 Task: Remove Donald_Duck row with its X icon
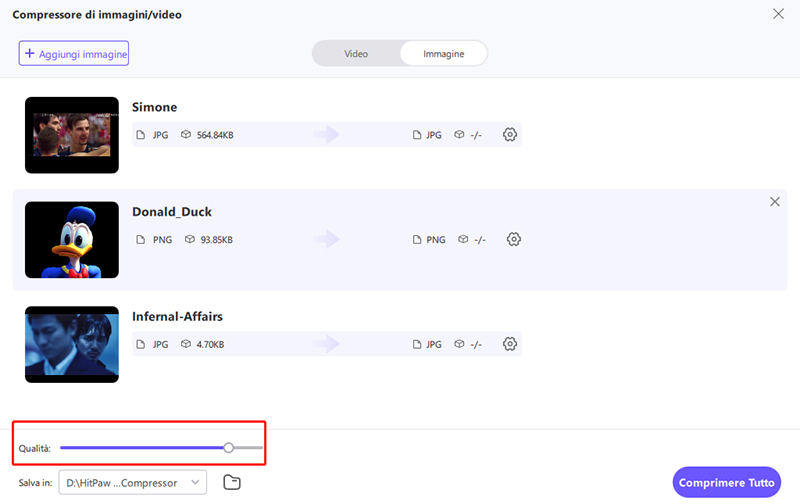coord(775,202)
